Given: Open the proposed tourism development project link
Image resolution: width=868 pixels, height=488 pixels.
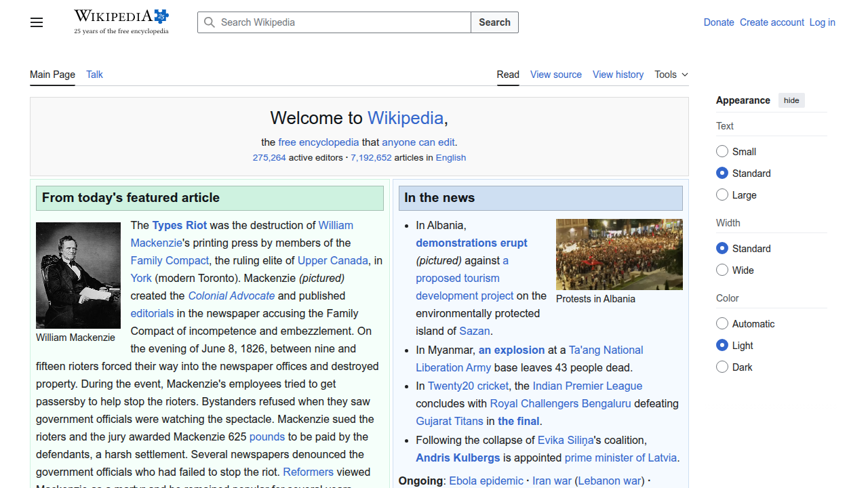Looking at the screenshot, I should coord(465,278).
